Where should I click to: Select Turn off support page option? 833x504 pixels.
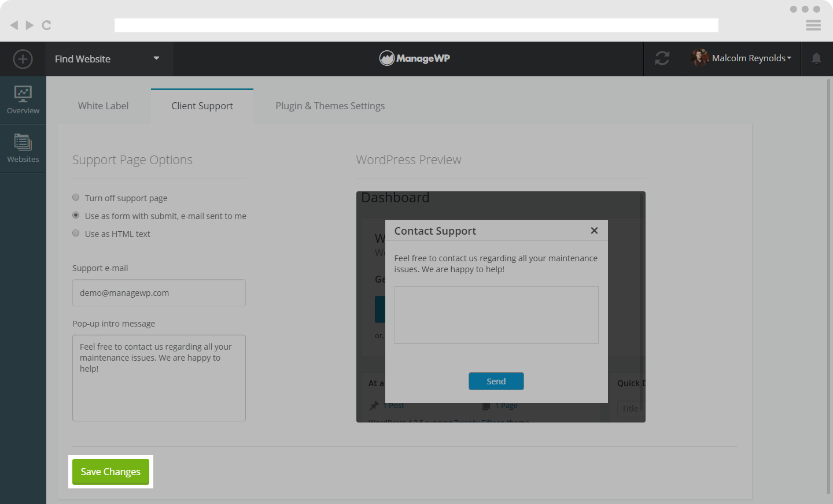pos(76,198)
